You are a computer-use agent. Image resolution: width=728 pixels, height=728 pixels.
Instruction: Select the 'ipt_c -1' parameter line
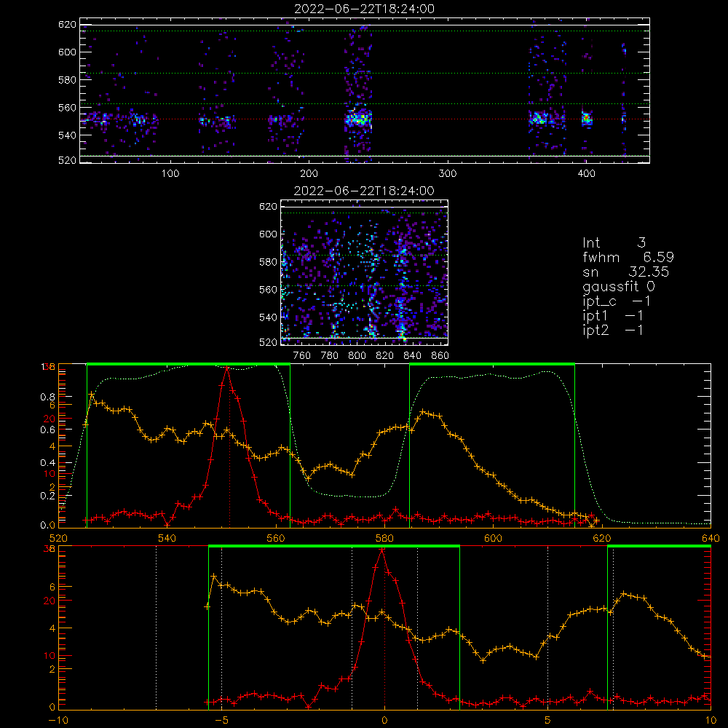[x=617, y=301]
